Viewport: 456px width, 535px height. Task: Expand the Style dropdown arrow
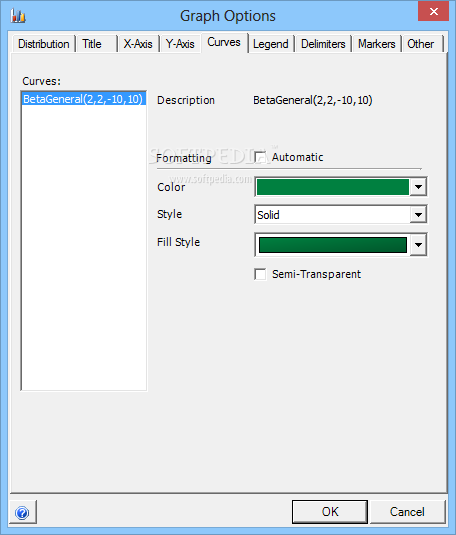coord(418,215)
